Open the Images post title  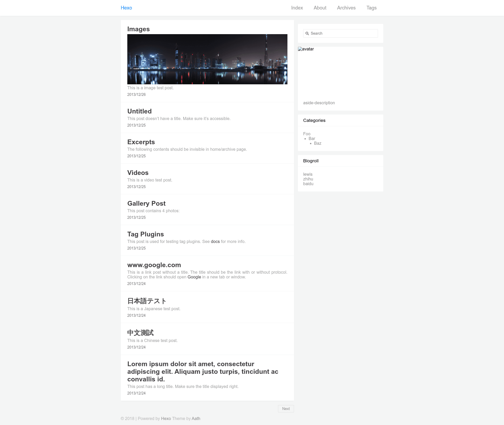pos(138,29)
